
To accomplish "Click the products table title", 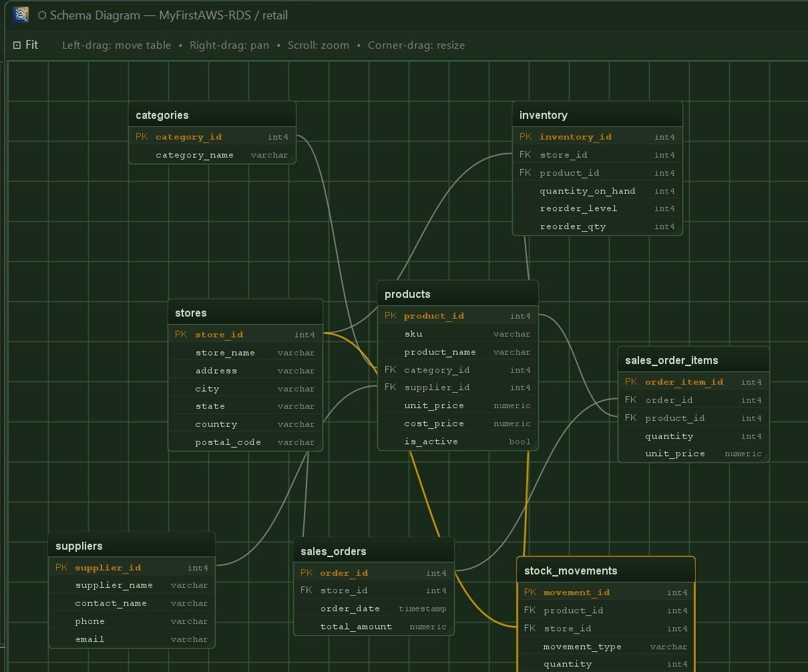I will pyautogui.click(x=407, y=294).
